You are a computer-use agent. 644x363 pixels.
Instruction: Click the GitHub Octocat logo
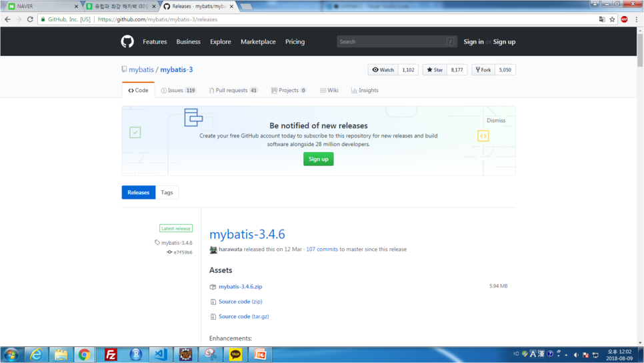click(127, 41)
